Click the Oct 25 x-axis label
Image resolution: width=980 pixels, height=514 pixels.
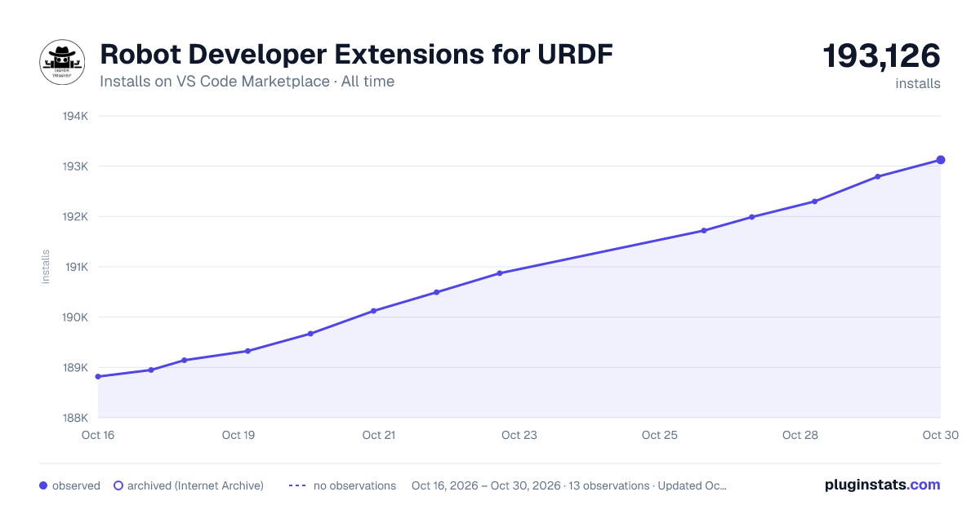tap(660, 435)
